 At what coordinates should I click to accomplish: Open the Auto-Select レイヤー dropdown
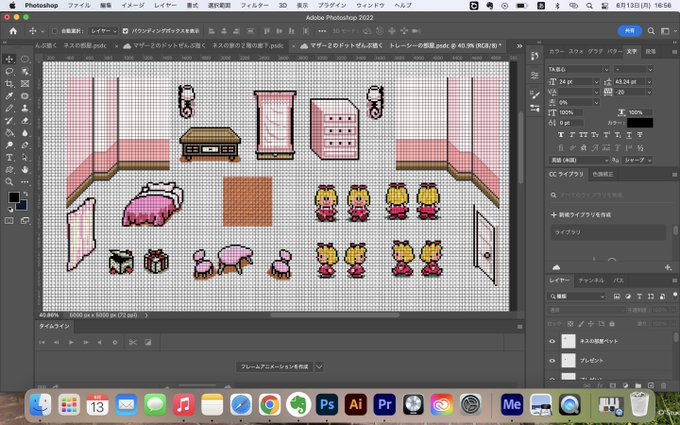[103, 31]
